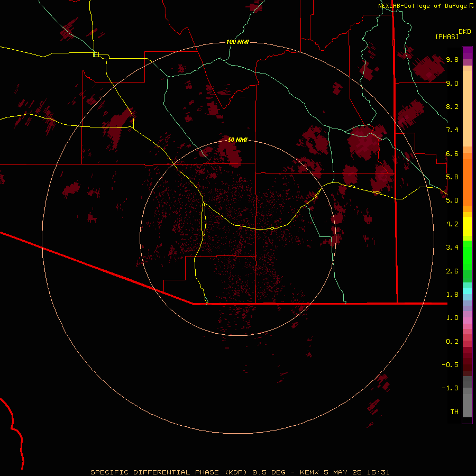Click the 0.2 value on color scale
The width and height of the screenshot is (476, 476).
click(x=452, y=342)
